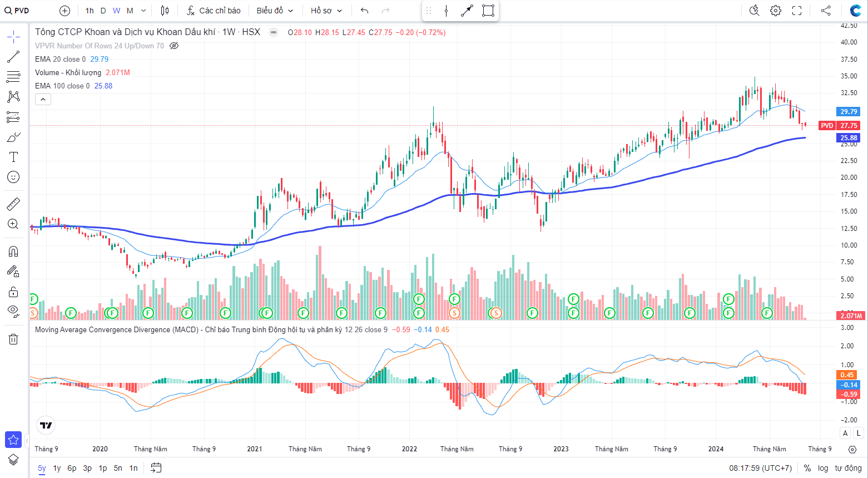Collapse the indicator legend chevron
The image size is (868, 478).
pyautogui.click(x=43, y=99)
